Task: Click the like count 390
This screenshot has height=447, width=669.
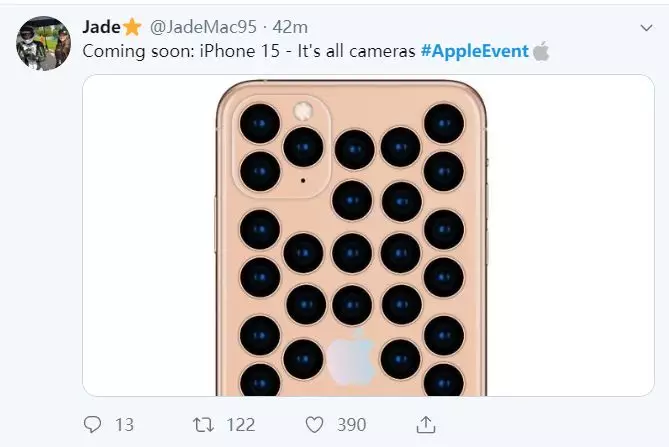Action: coord(351,425)
